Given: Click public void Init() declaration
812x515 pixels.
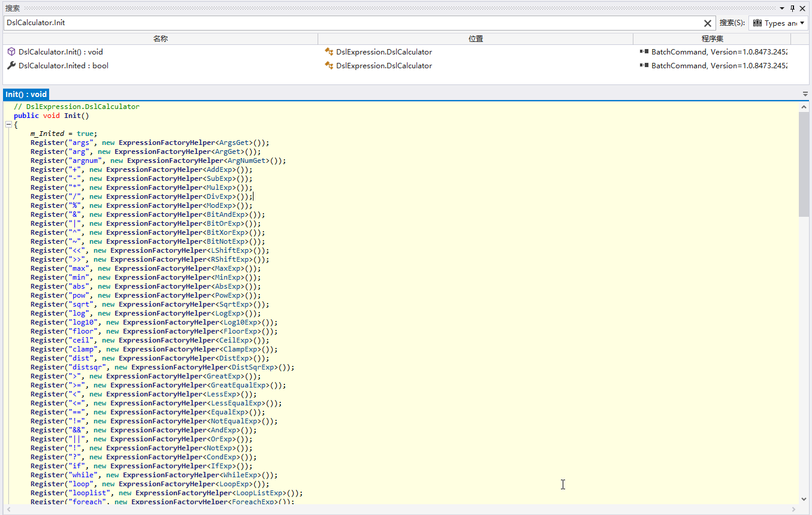Looking at the screenshot, I should pyautogui.click(x=51, y=116).
